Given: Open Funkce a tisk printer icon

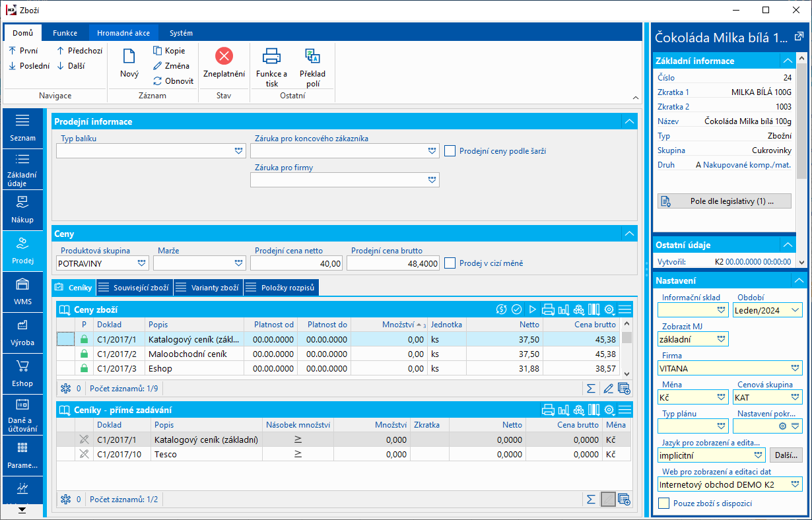Looking at the screenshot, I should (271, 57).
